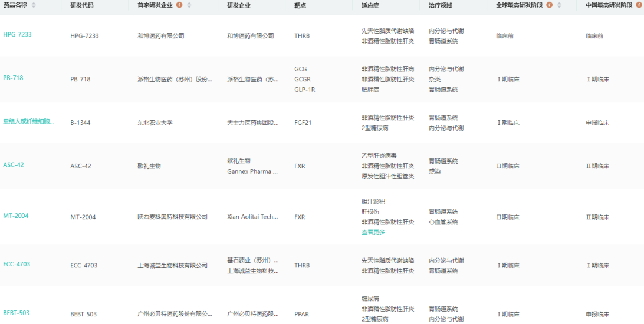The width and height of the screenshot is (644, 324).
Task: Sort by 药品名称 using its sort arrows
Action: (34, 5)
